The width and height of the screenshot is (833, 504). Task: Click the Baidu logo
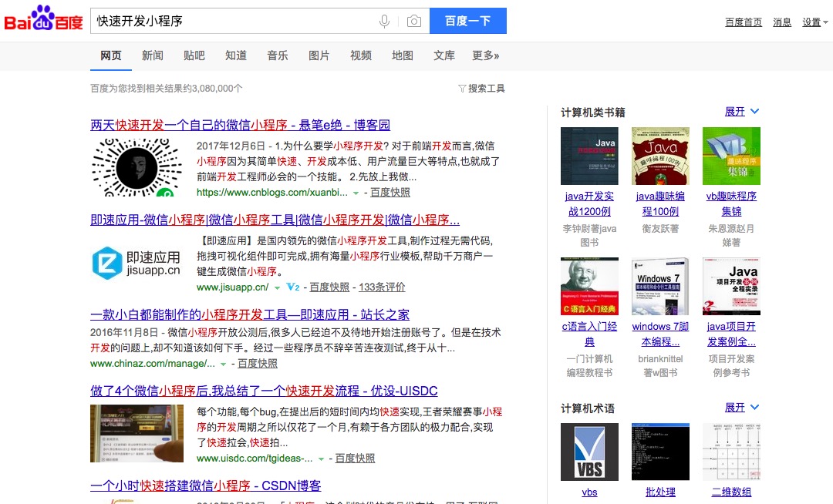pos(43,18)
